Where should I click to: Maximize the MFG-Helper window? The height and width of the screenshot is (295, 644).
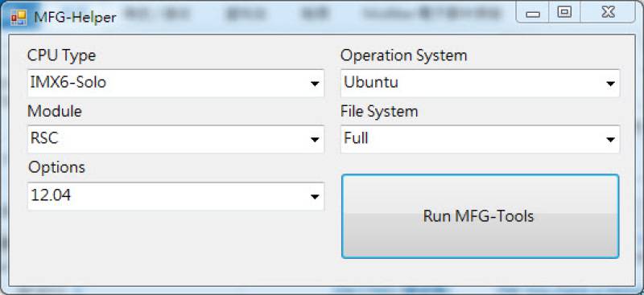click(x=565, y=12)
